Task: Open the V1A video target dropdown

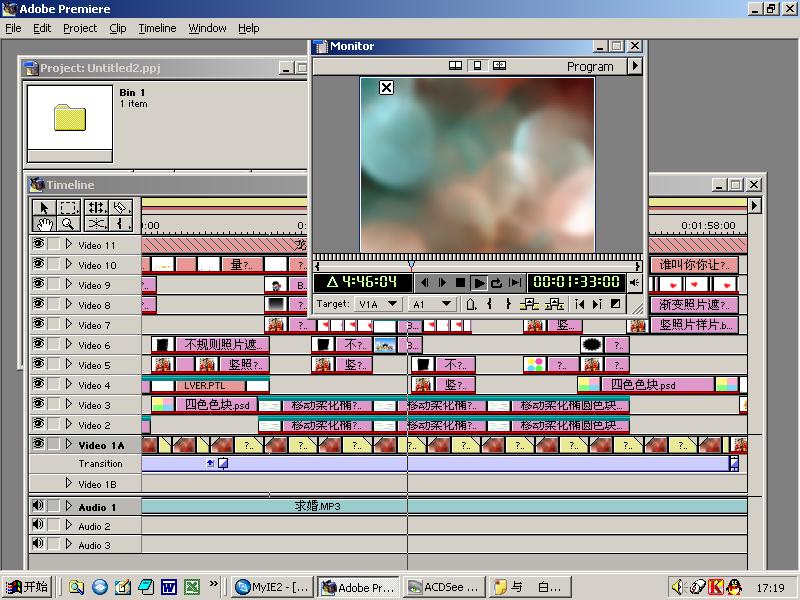Action: pos(379,304)
